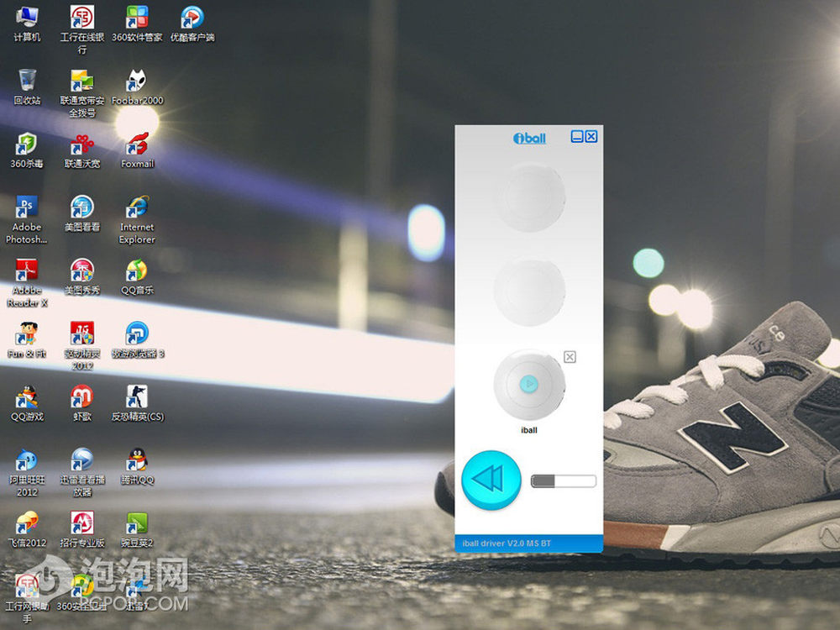Launch Adobe Photoshop shortcut
The image size is (840, 630).
[x=27, y=219]
